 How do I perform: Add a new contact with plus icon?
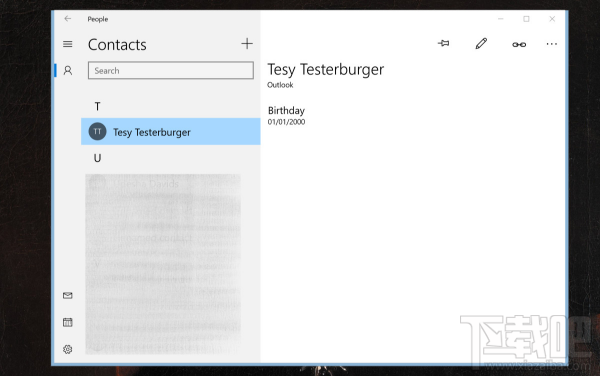coord(247,44)
